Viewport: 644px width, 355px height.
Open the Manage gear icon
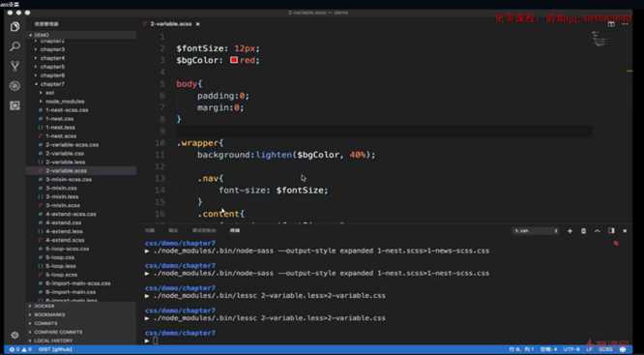(x=15, y=335)
